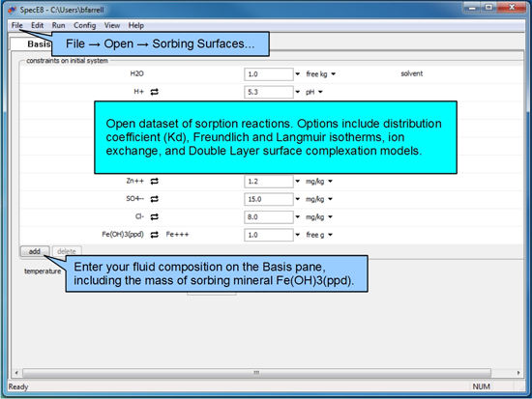
Task: Expand the free kg unit dropdown
Action: [x=333, y=73]
